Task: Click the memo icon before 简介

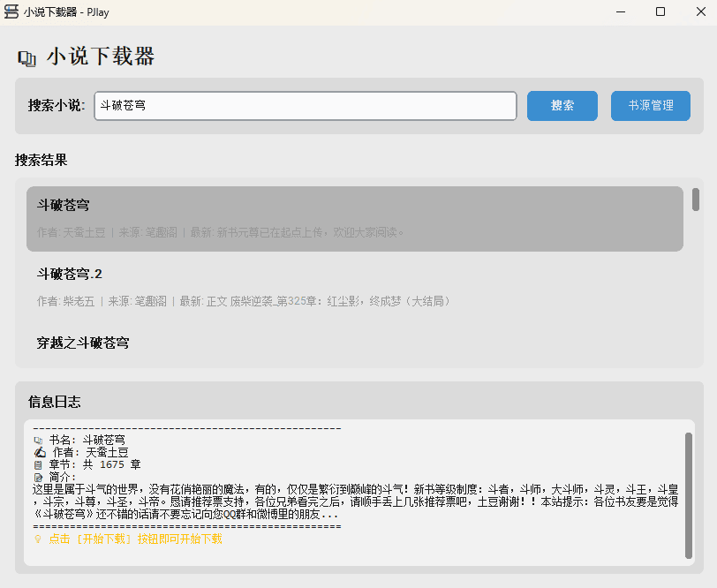Action: (38, 478)
